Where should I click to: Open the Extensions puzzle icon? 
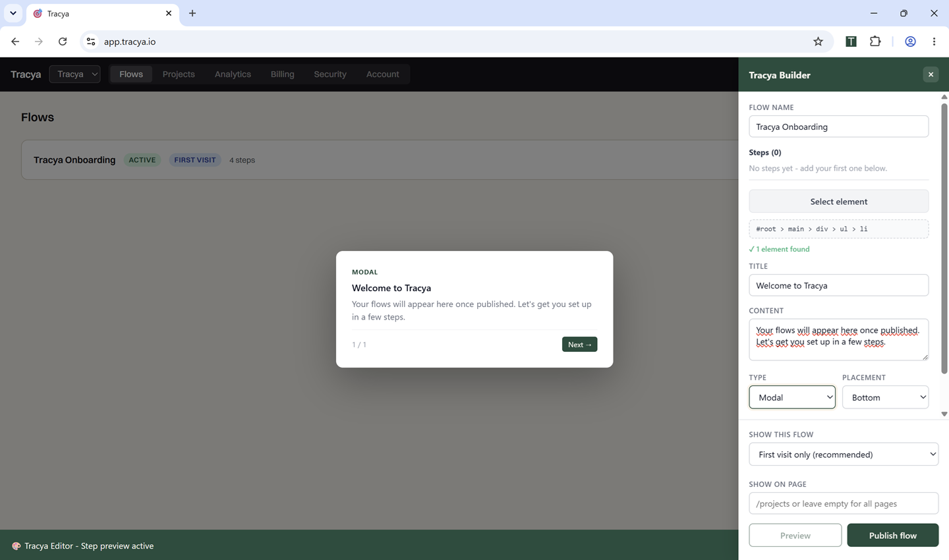pos(875,42)
